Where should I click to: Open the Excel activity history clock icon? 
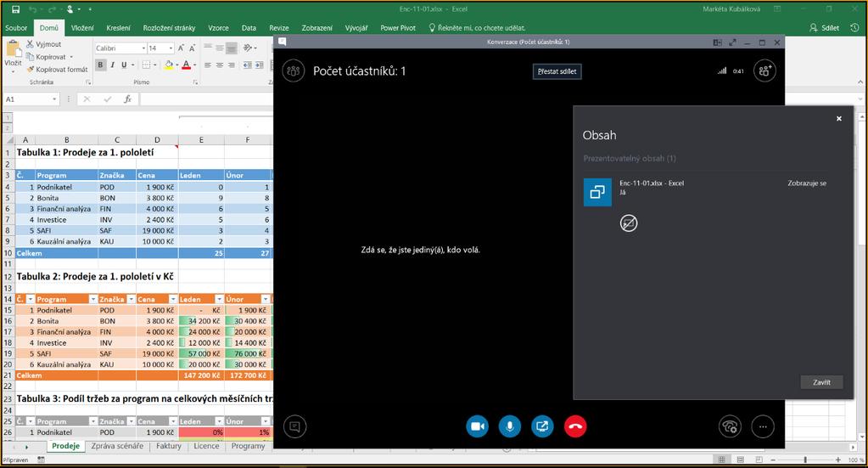click(854, 28)
